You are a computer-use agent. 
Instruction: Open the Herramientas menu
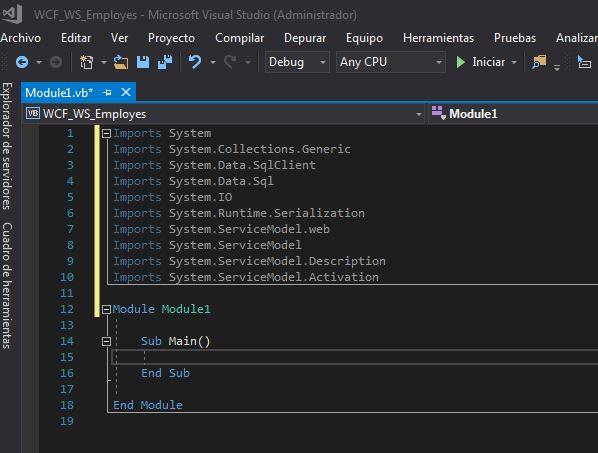point(438,38)
